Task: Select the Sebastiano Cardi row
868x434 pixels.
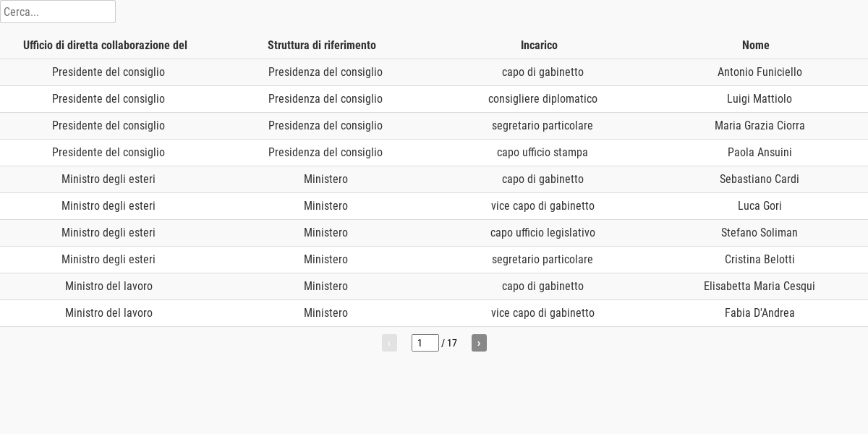Action: (x=434, y=179)
